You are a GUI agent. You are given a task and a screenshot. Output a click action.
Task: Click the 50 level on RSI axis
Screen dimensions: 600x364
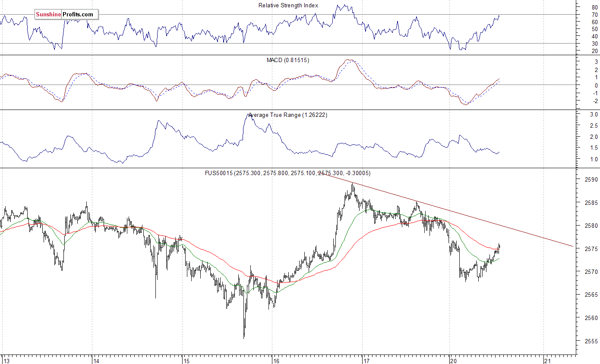[594, 29]
